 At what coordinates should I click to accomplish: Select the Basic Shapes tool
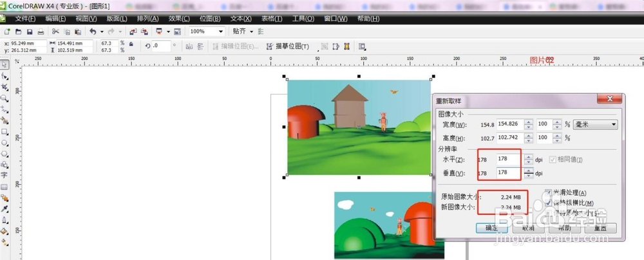pos(5,165)
